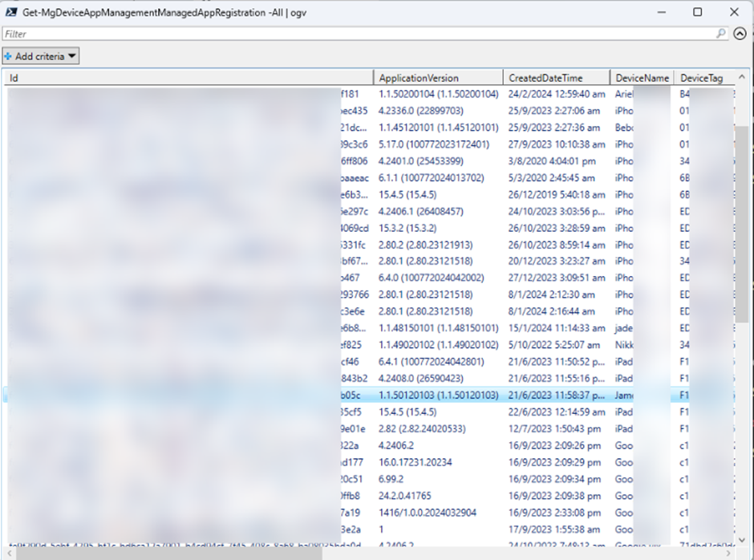Select cell 4.2408.0 (26590423)
Image resolution: width=754 pixels, height=560 pixels.
tap(421, 379)
